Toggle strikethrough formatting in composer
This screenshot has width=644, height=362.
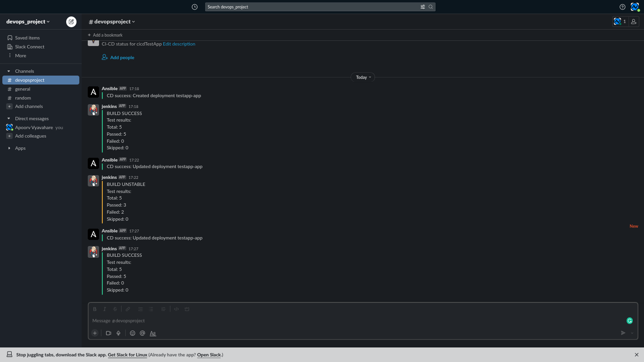[115, 309]
